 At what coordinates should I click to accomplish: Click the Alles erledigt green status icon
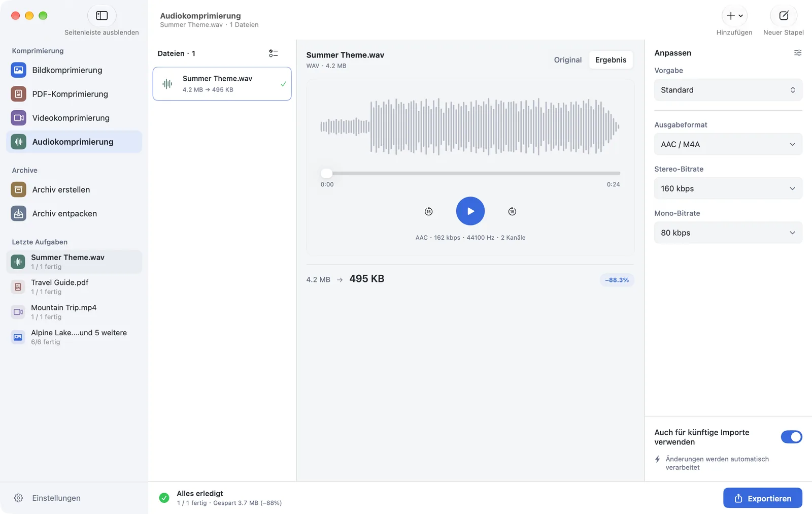click(164, 498)
